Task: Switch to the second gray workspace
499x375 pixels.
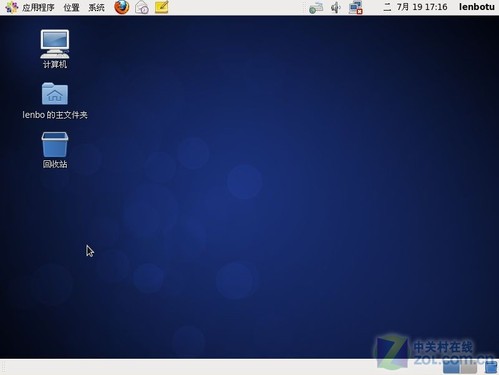Action: [469, 367]
